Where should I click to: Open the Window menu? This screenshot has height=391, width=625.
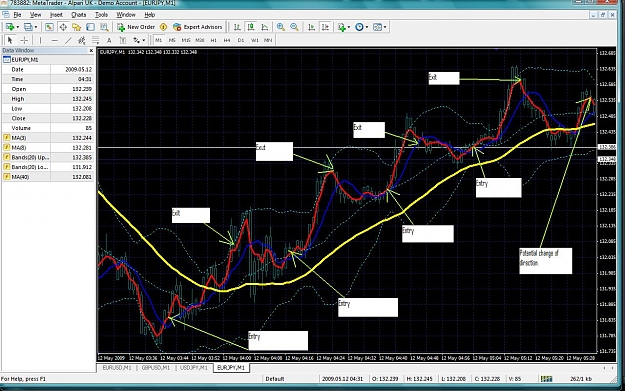click(x=126, y=15)
